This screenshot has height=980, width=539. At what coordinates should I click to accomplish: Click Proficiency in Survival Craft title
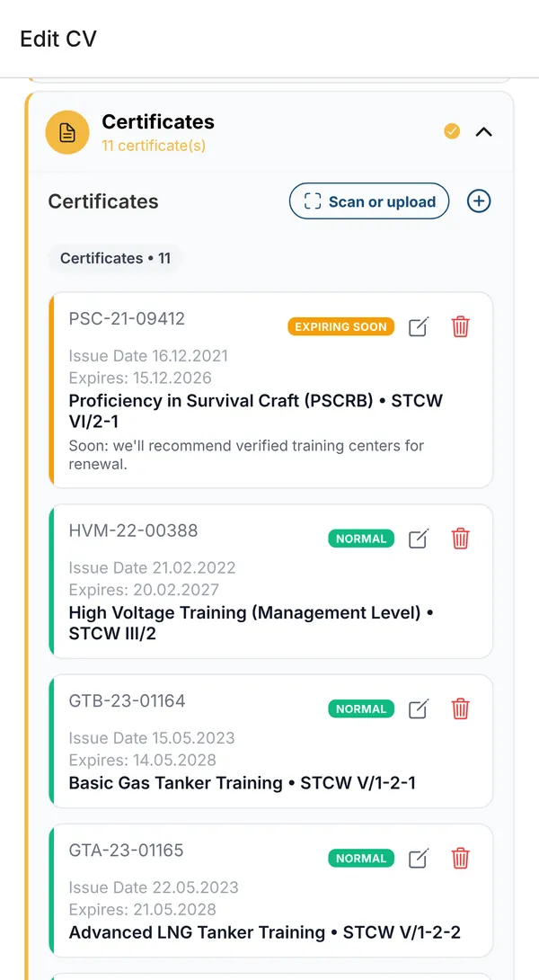(255, 411)
